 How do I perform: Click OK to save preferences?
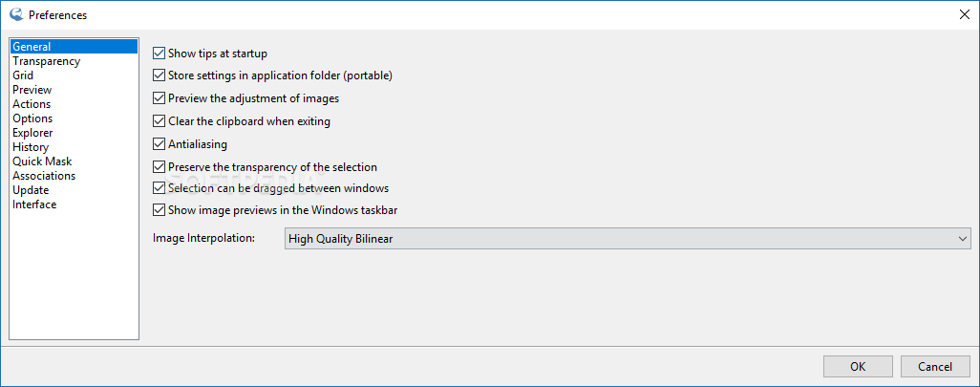pos(858,367)
